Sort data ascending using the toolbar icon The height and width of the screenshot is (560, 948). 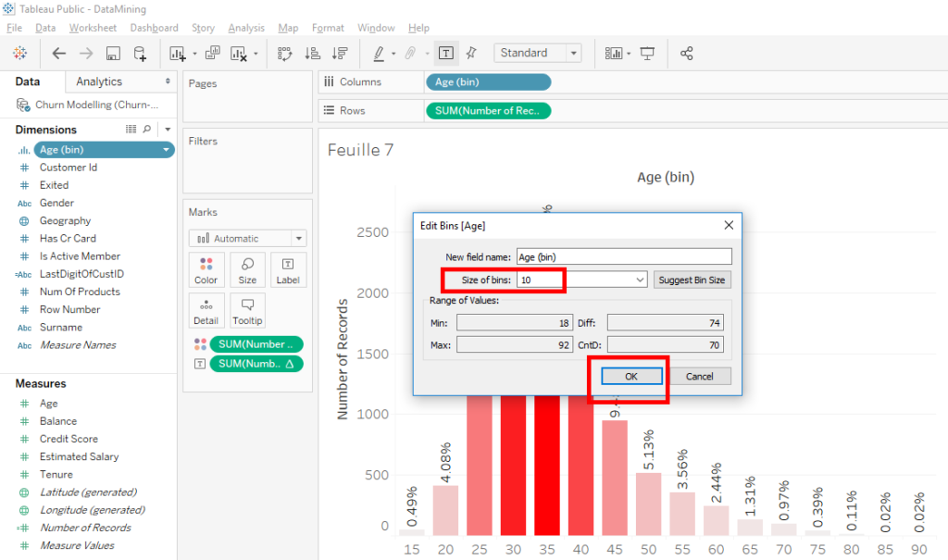pos(315,53)
